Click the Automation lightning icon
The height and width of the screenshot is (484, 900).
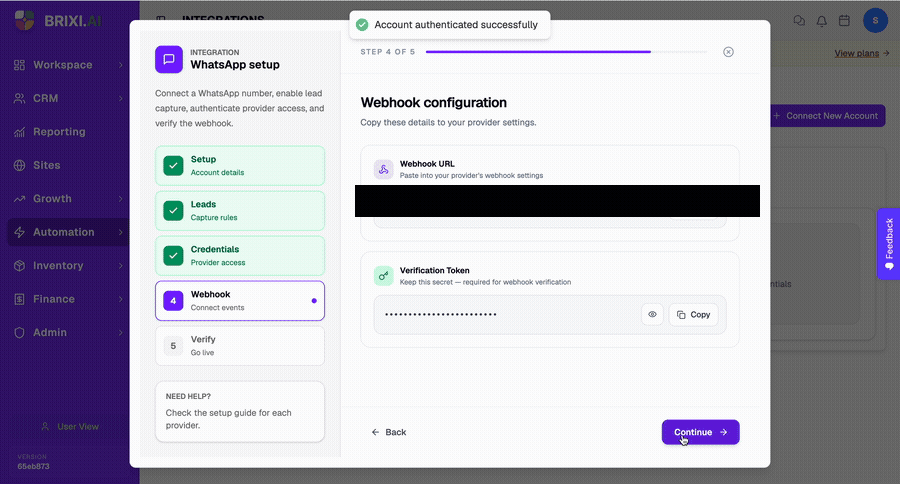point(20,232)
